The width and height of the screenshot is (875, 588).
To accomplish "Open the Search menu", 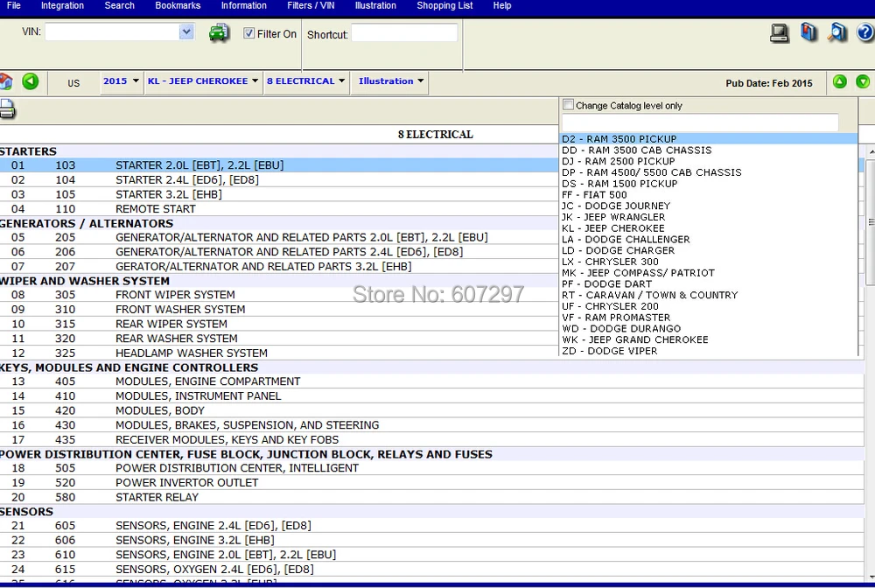I will coord(119,5).
